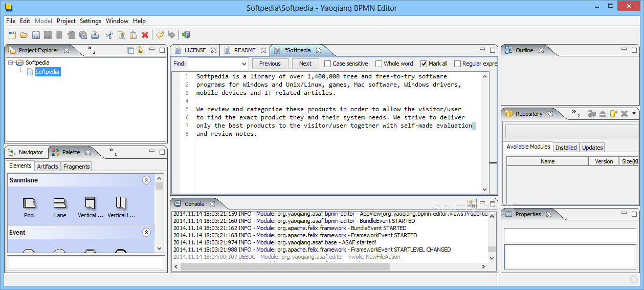
Task: Click the New file toolbar icon
Action: (12, 35)
